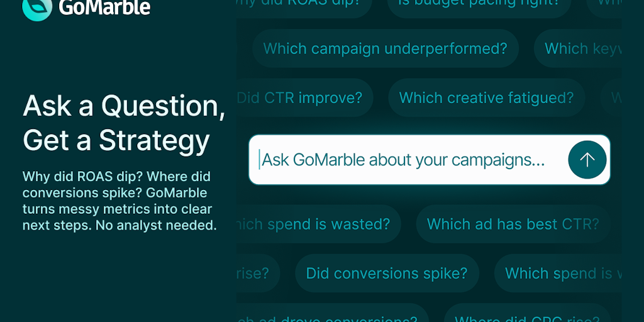Click the "Did conversions spike?" suggestion
The image size is (644, 322).
point(386,274)
